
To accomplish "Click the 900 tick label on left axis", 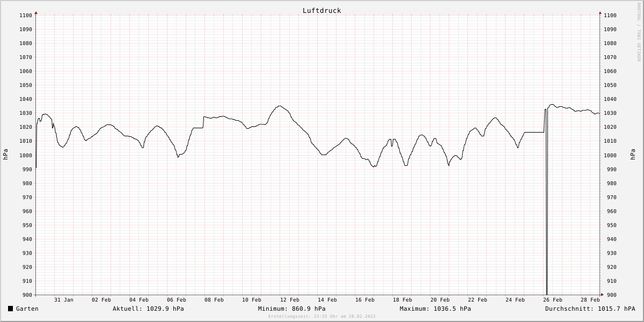I will pyautogui.click(x=27, y=295).
